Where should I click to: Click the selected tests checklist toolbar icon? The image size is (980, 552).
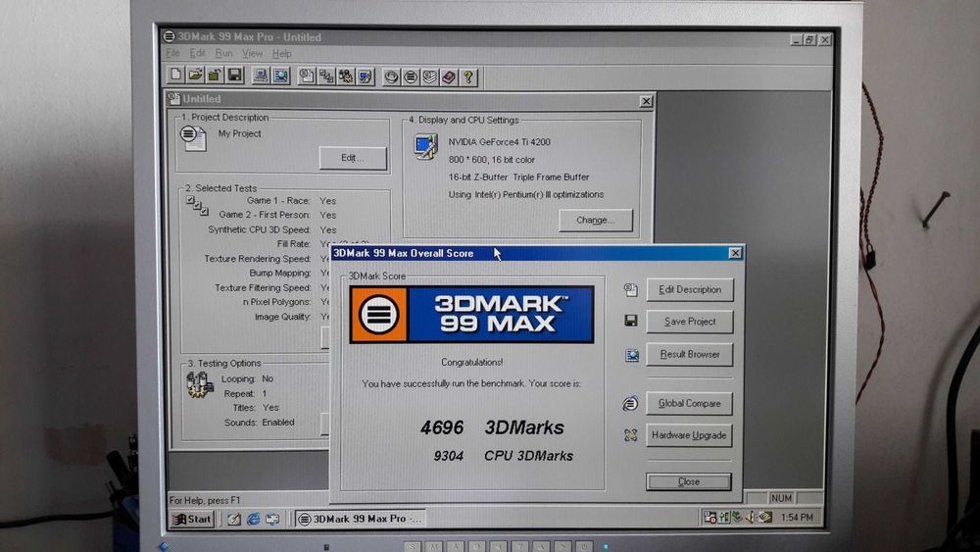point(325,76)
